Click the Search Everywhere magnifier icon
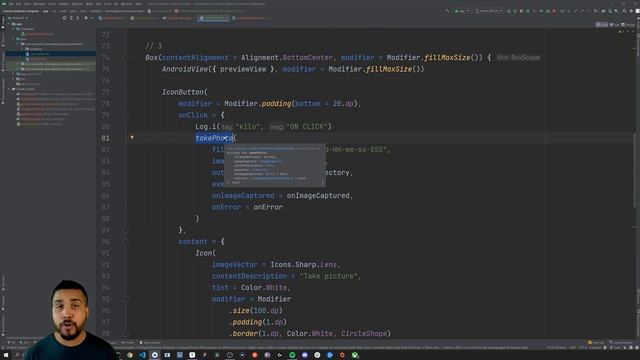 click(x=624, y=11)
